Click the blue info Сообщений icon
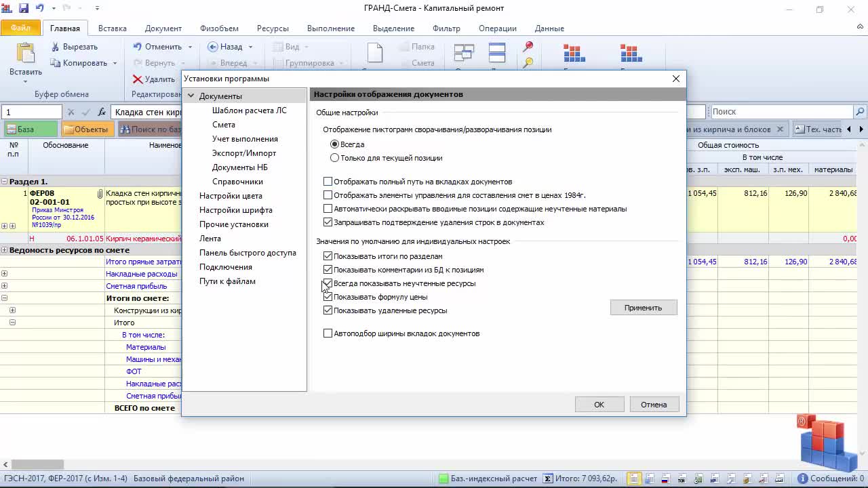Screen dimensions: 868x488 802,479
